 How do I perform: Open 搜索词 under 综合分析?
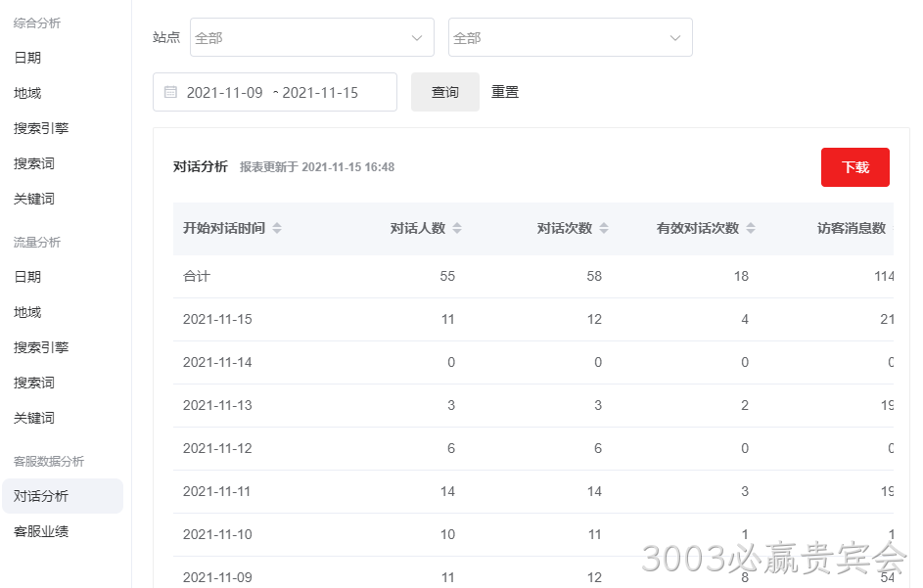(x=34, y=163)
